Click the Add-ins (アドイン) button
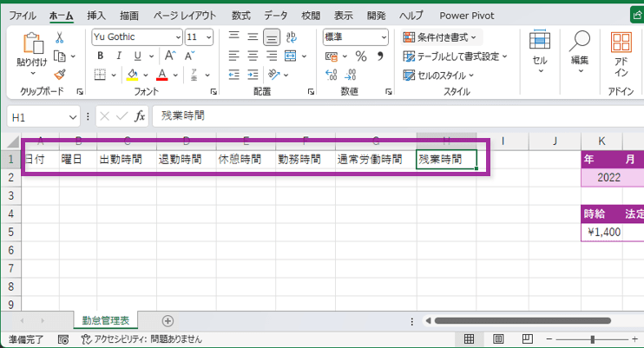This screenshot has height=348, width=644. (621, 54)
